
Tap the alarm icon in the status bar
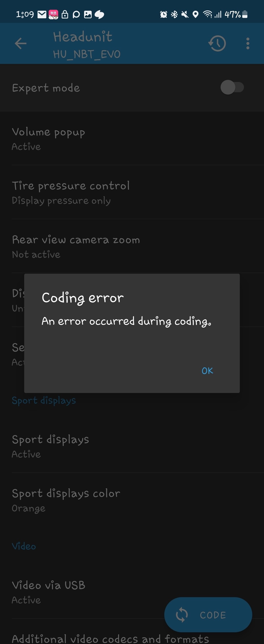[164, 14]
